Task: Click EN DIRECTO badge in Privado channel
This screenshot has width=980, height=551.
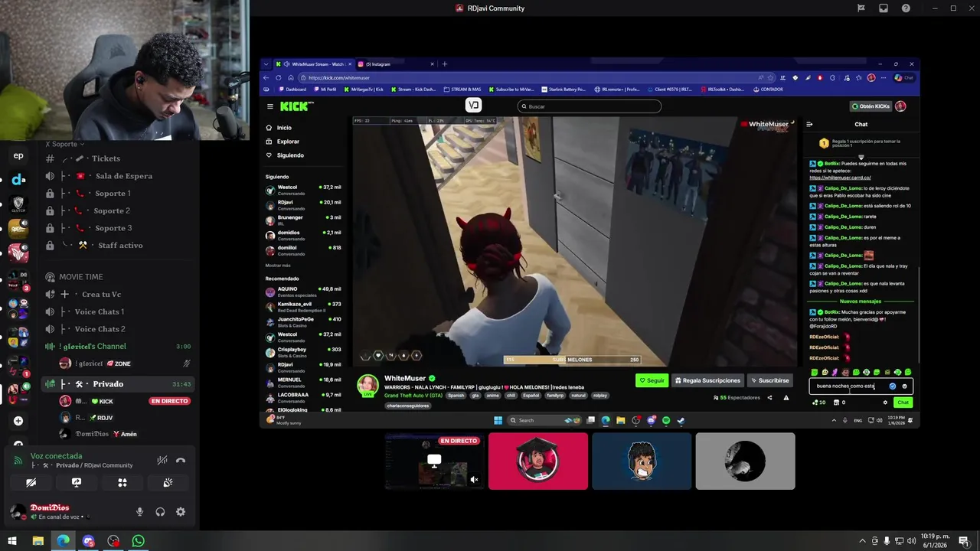Action: coord(169,401)
